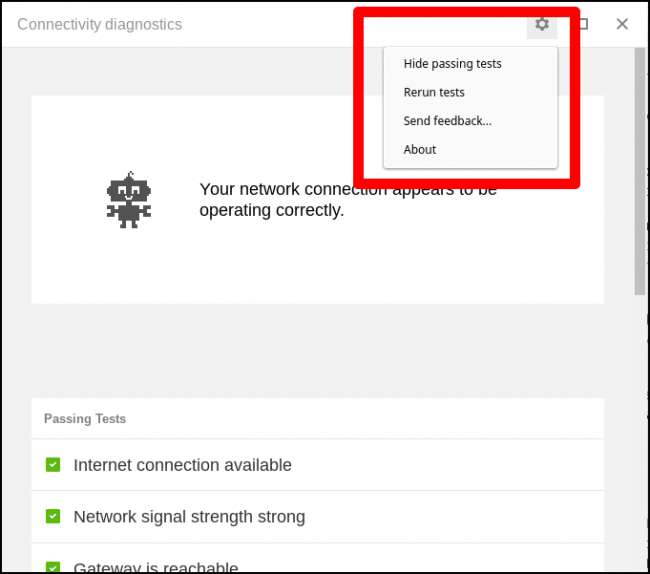Expand the "Internet connection available" test row

click(183, 465)
